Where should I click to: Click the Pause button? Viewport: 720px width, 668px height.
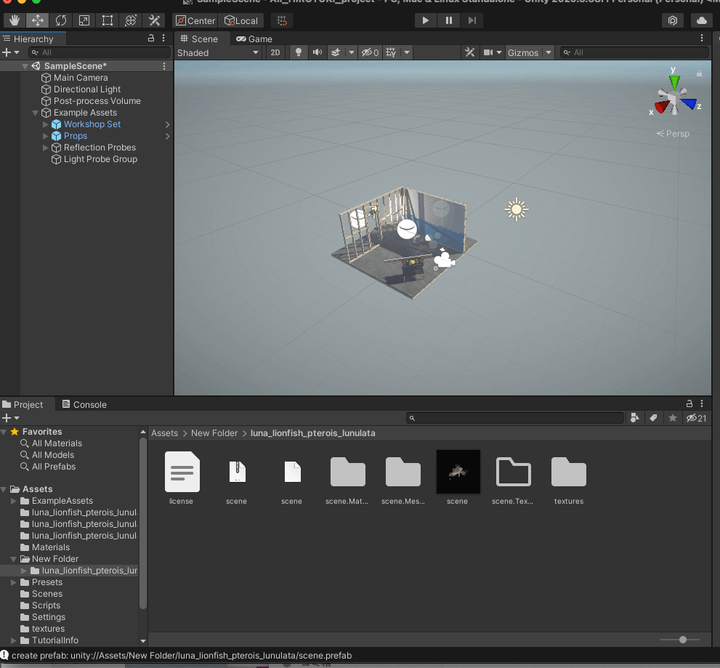point(448,20)
